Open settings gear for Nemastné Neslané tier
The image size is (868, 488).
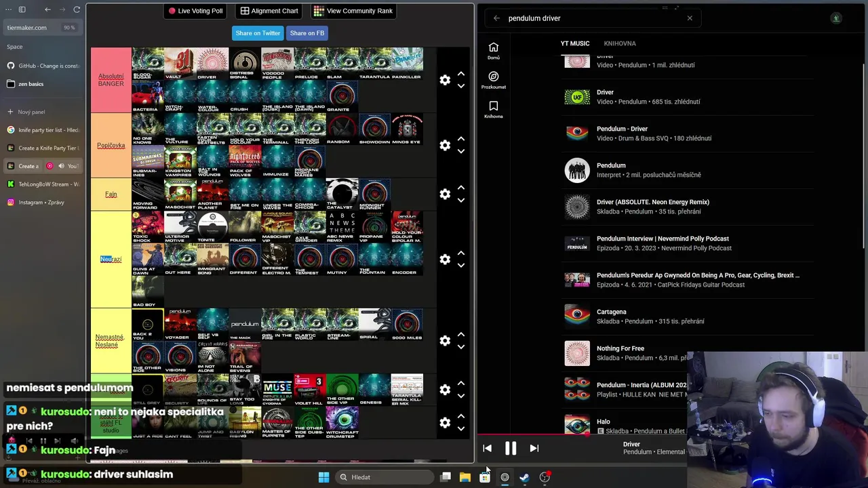[445, 341]
